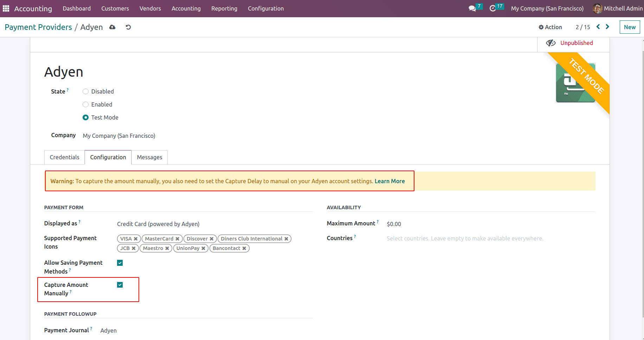Open the Vendors menu
The image size is (644, 340).
click(x=150, y=8)
